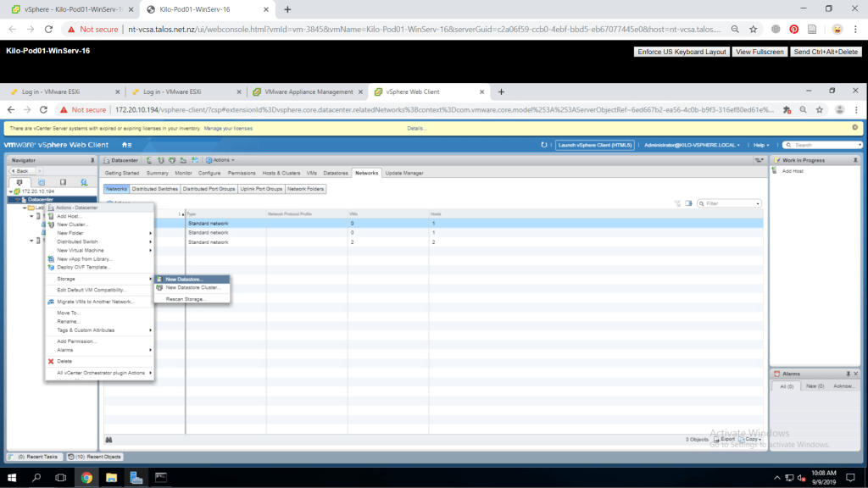Close the yellow license warning banner
This screenshot has width=868, height=488.
(854, 128)
